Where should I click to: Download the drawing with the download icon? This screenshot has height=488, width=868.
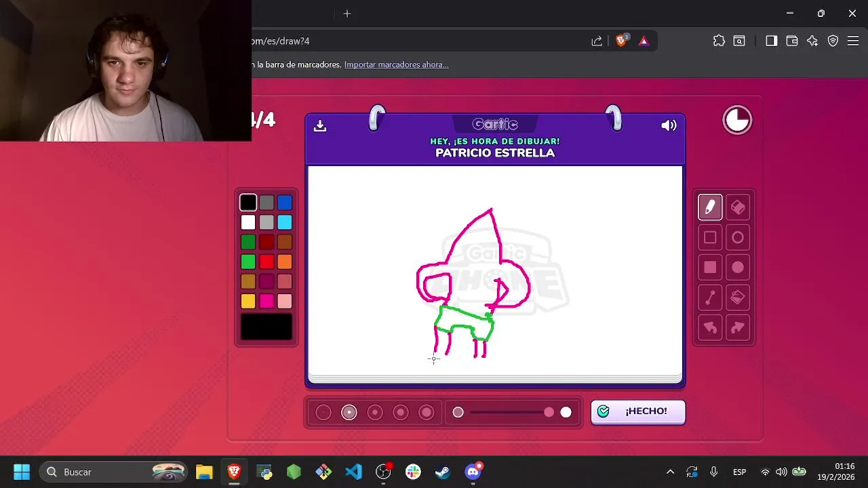point(320,125)
